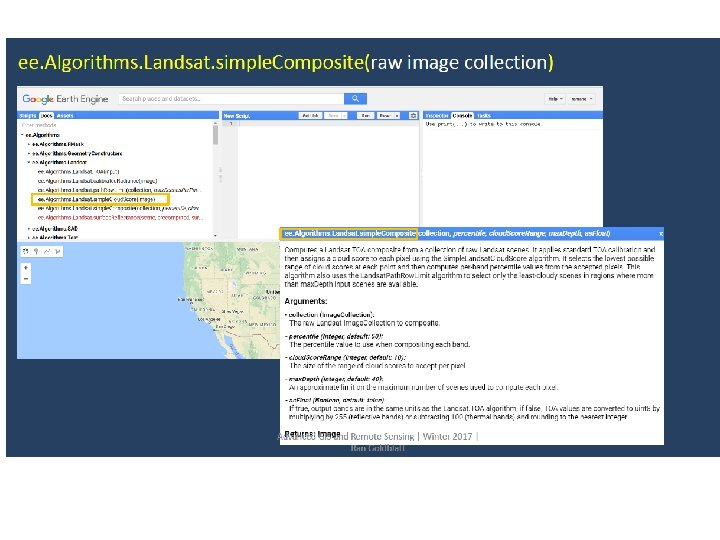Open the Save button dropdown arrow
720x540 pixels.
coord(344,116)
